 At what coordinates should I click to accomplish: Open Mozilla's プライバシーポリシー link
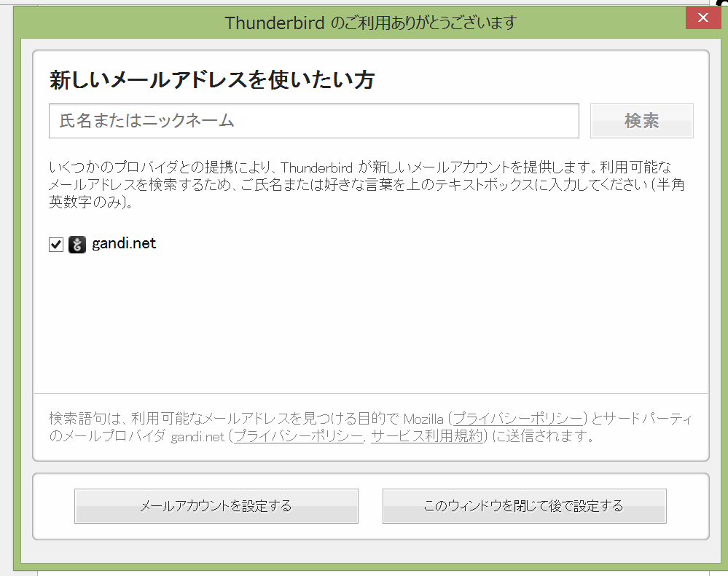tap(518, 419)
